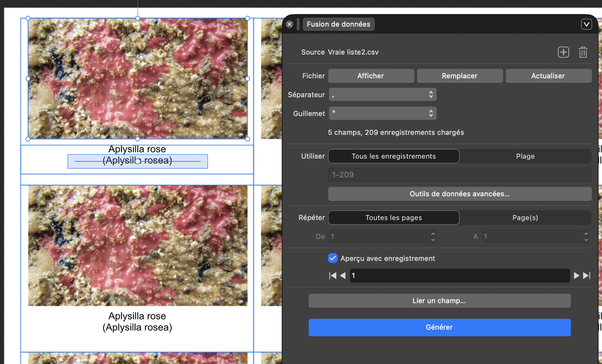Image resolution: width=602 pixels, height=364 pixels.
Task: Jump to last record preview
Action: 586,276
